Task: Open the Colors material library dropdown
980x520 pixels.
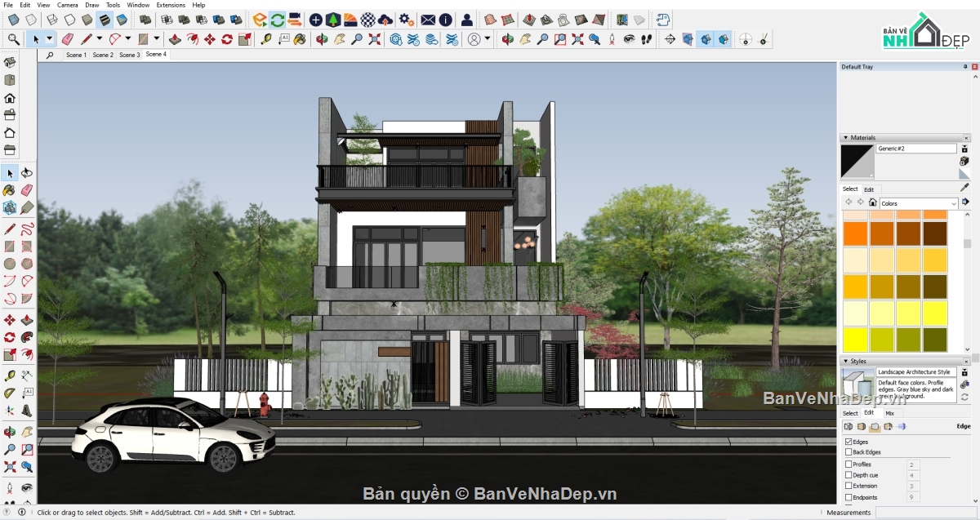Action: [918, 203]
